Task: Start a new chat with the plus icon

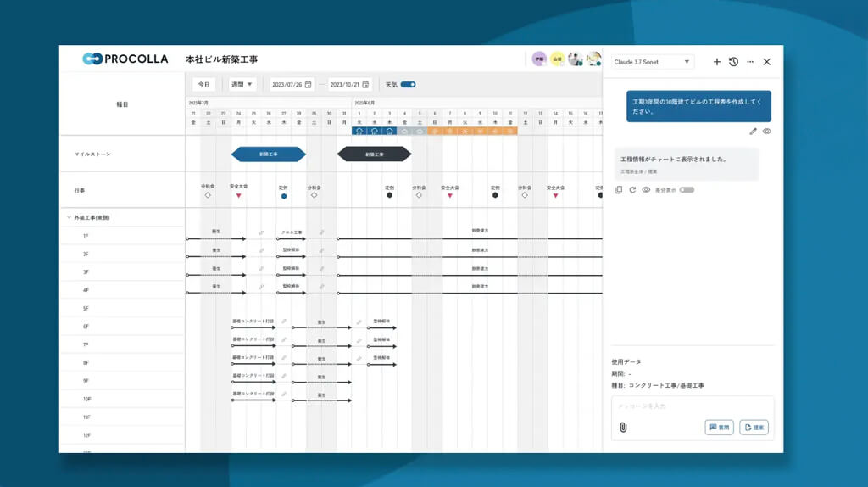Action: [717, 62]
